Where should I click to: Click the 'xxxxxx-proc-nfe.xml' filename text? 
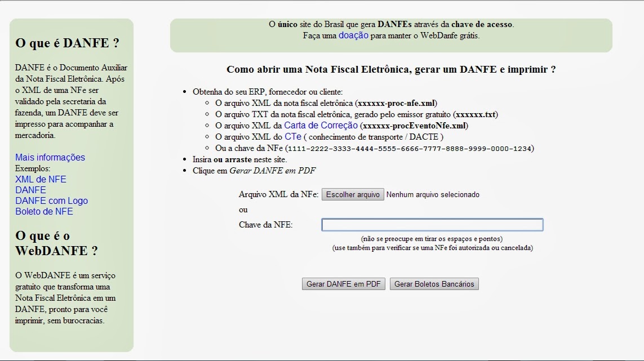point(396,103)
